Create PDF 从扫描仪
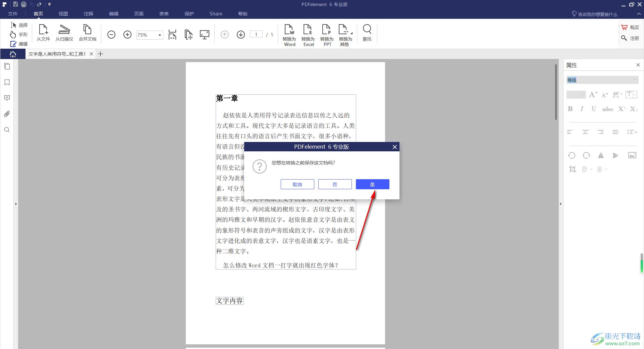The width and height of the screenshot is (644, 349). [x=64, y=33]
